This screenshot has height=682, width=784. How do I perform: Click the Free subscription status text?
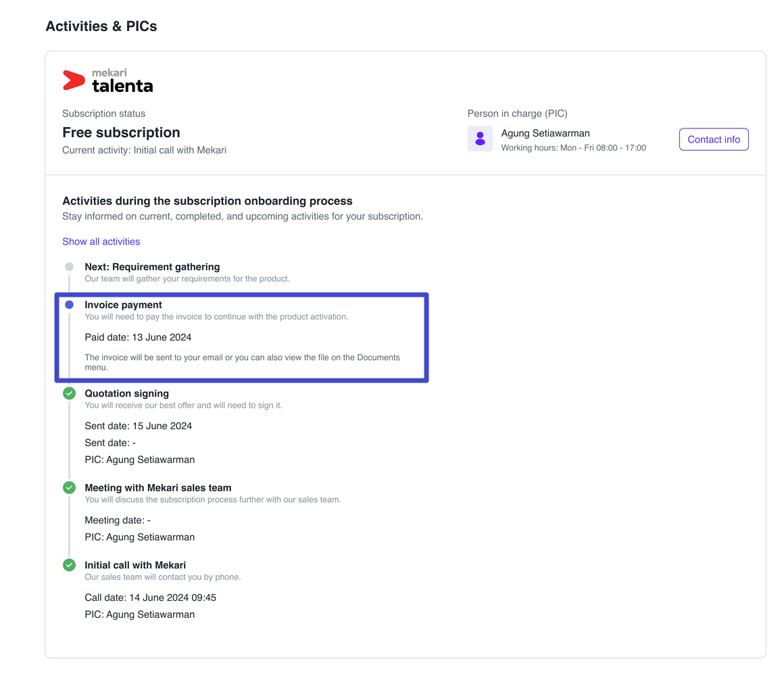pyautogui.click(x=121, y=132)
